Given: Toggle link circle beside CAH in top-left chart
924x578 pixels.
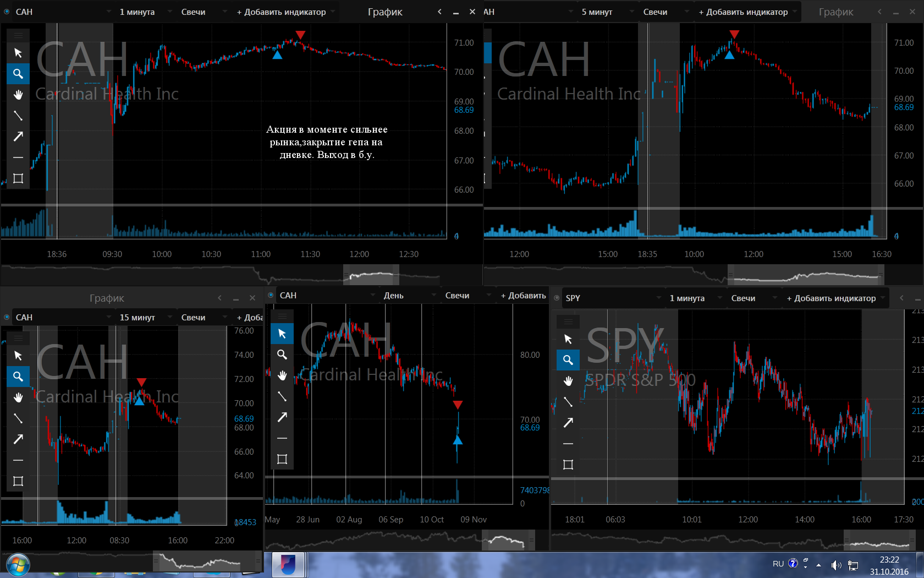Looking at the screenshot, I should [7, 12].
